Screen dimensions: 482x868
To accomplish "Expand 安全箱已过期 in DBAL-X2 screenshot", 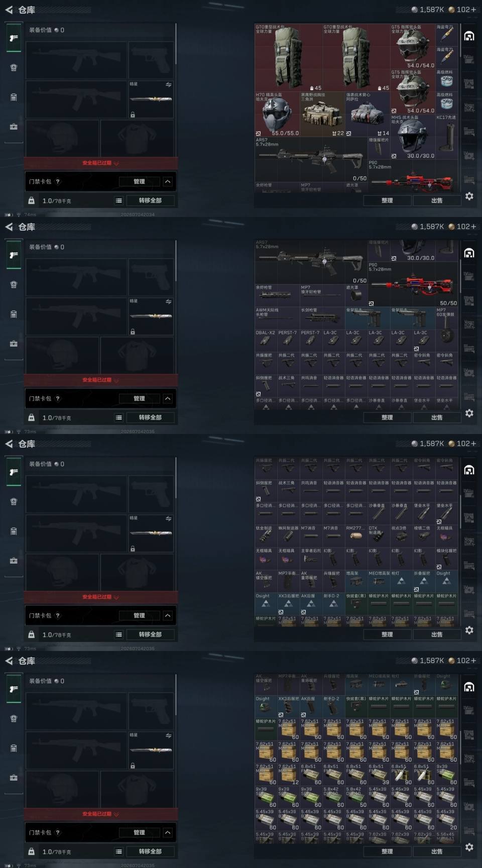I will point(100,380).
